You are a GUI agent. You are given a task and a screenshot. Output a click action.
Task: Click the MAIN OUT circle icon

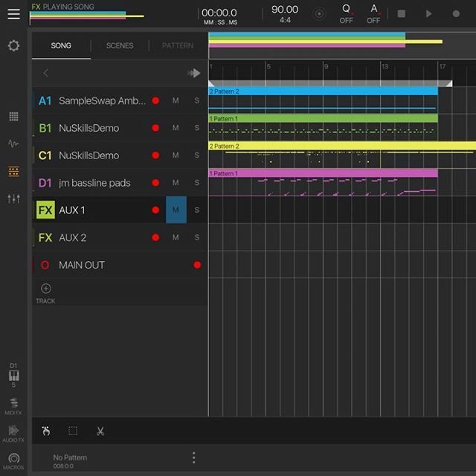(x=45, y=265)
